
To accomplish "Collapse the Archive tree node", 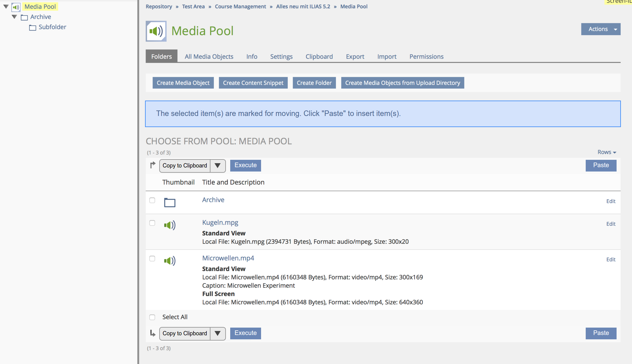I will (x=14, y=17).
